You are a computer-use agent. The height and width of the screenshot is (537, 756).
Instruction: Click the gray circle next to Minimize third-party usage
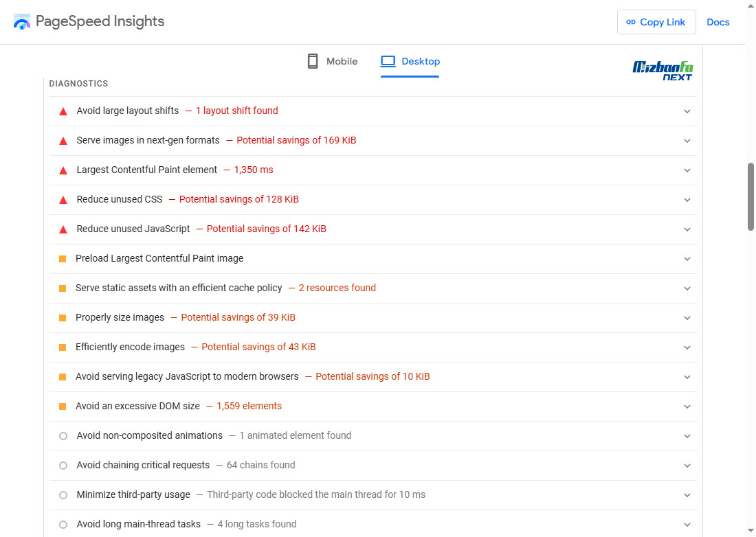[63, 495]
